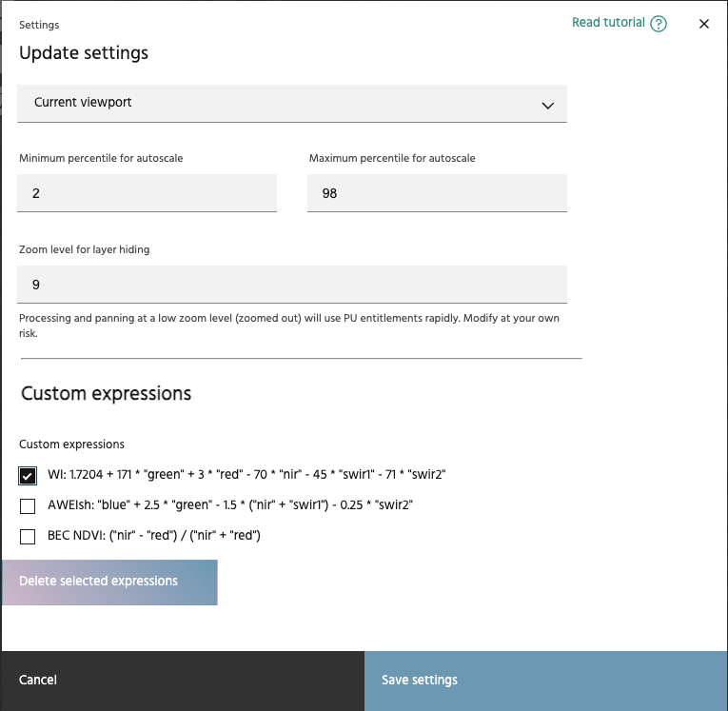Tick the BEC NDVI expression checkbox
The width and height of the screenshot is (728, 711).
(28, 536)
